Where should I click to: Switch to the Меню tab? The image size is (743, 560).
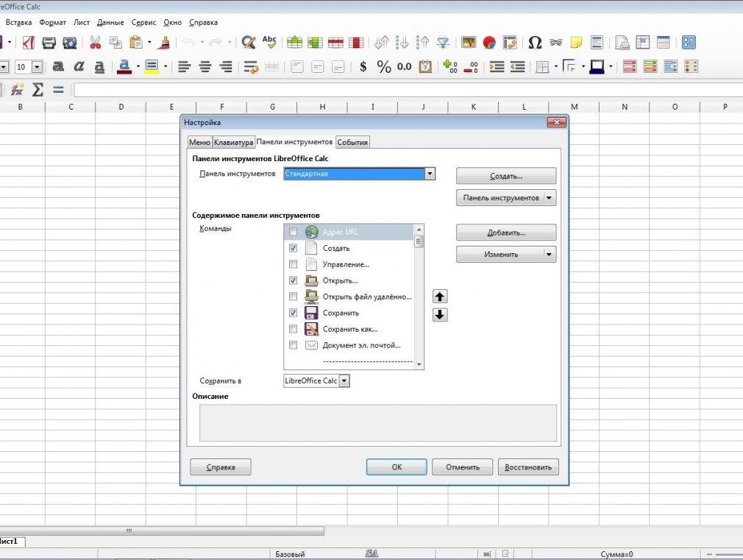[x=199, y=142]
